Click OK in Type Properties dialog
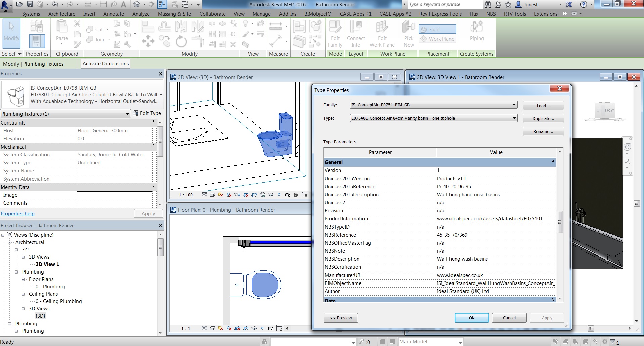This screenshot has height=346, width=644. 472,318
